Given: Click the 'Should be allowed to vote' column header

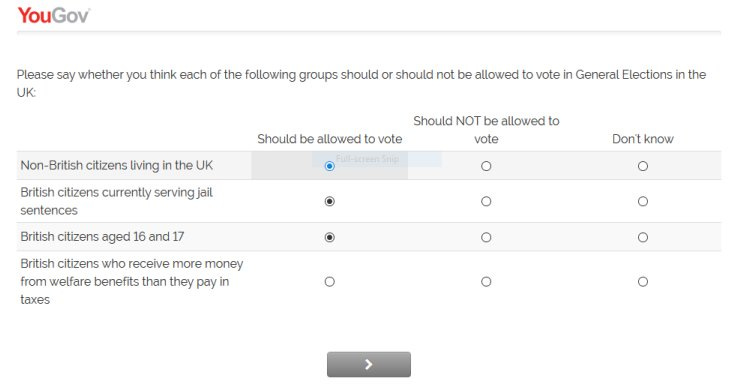Looking at the screenshot, I should click(x=329, y=139).
